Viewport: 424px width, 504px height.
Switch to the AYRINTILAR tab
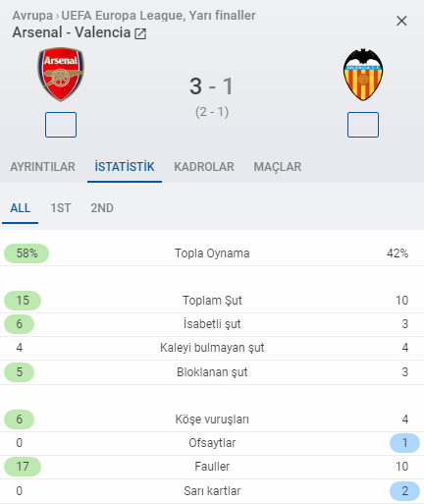[x=43, y=167]
